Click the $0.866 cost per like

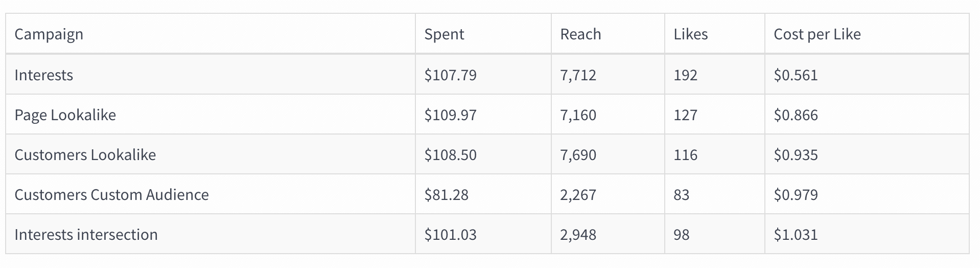[796, 115]
